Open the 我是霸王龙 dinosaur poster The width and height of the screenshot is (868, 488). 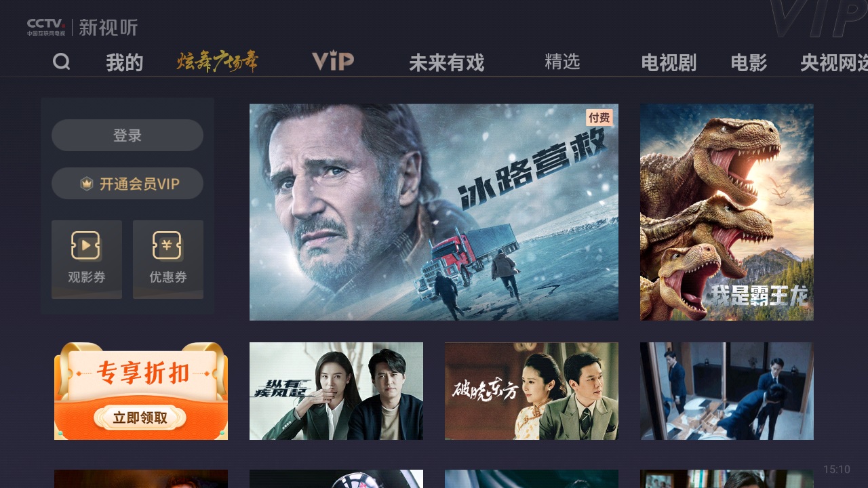tap(727, 212)
